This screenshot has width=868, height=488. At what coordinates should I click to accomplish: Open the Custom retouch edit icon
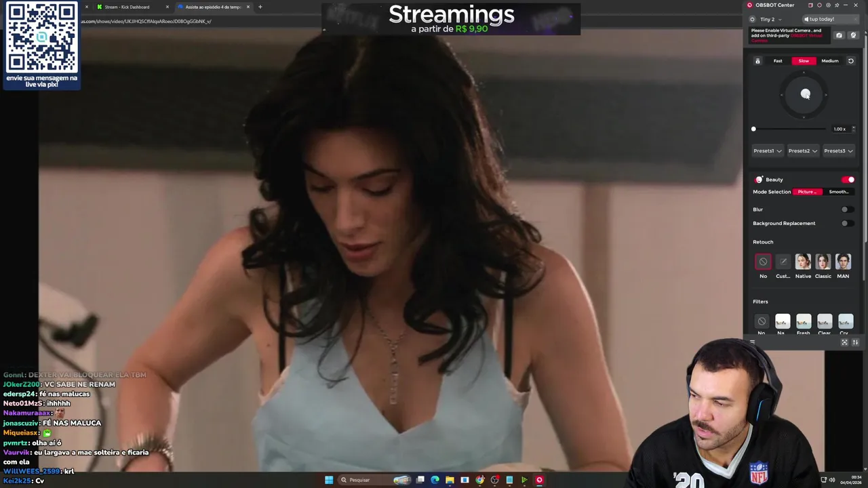pyautogui.click(x=783, y=262)
